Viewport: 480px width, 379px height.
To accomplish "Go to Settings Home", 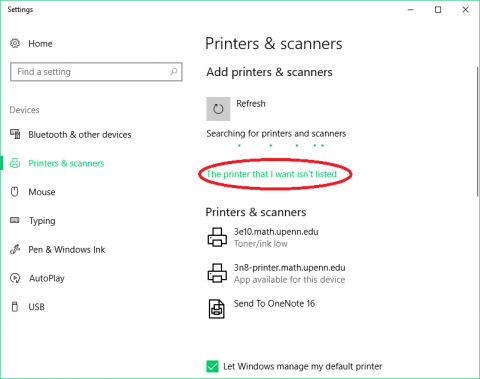I will 40,44.
